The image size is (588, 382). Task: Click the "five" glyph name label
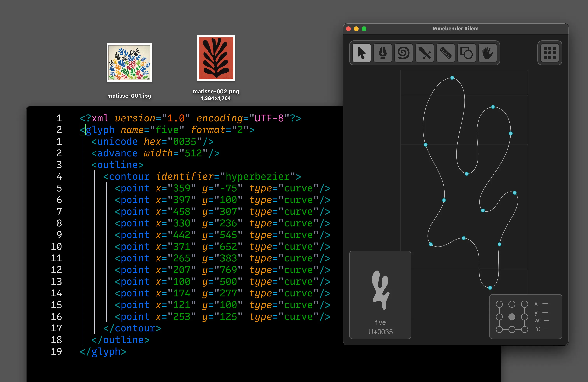pos(381,322)
